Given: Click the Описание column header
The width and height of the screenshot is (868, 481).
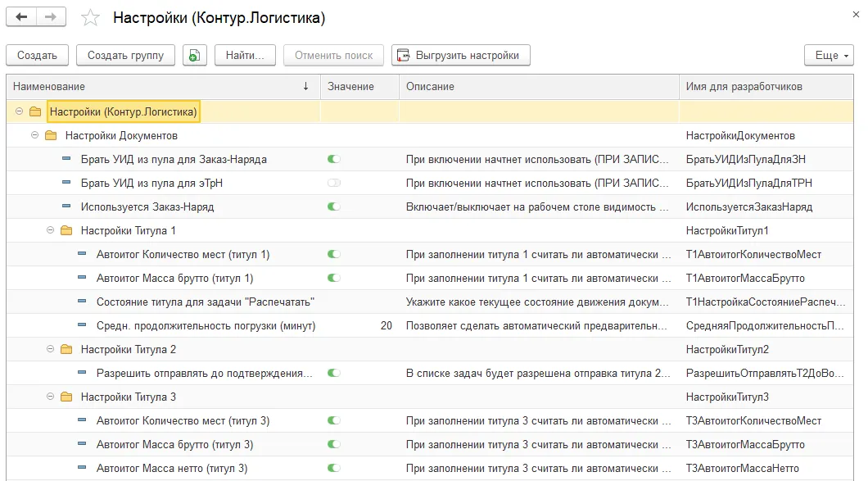Looking at the screenshot, I should (539, 87).
